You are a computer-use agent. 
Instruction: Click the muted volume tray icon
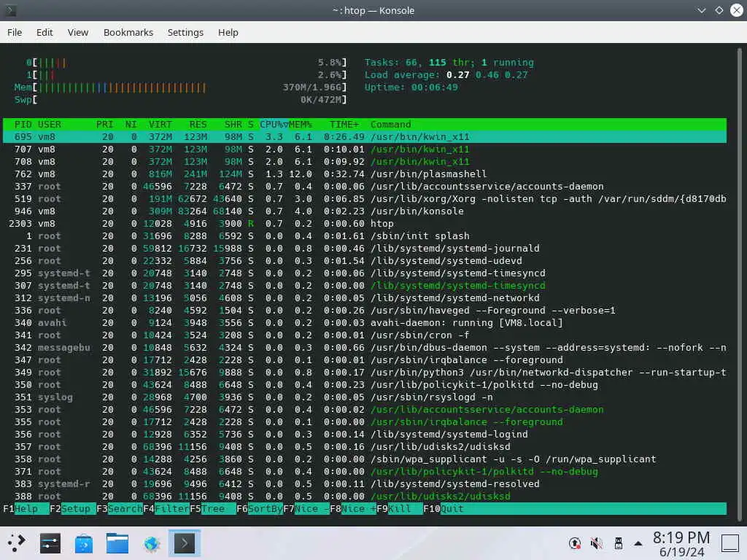coord(597,543)
